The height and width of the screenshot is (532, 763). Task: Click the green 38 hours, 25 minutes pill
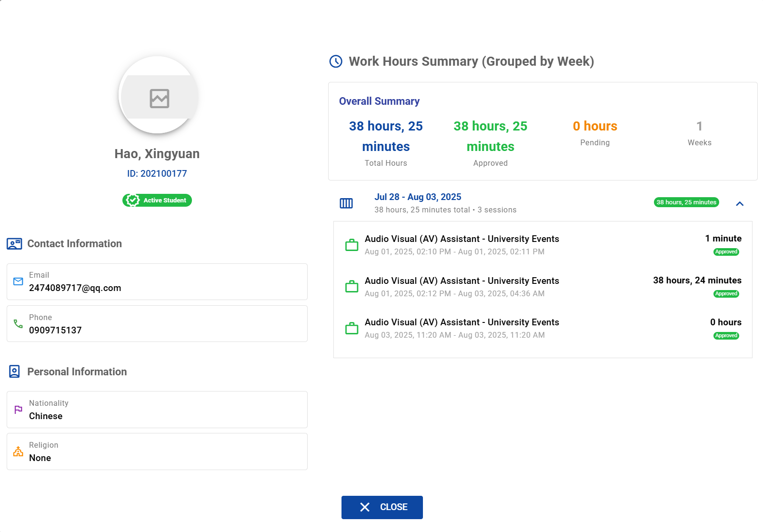pos(686,202)
